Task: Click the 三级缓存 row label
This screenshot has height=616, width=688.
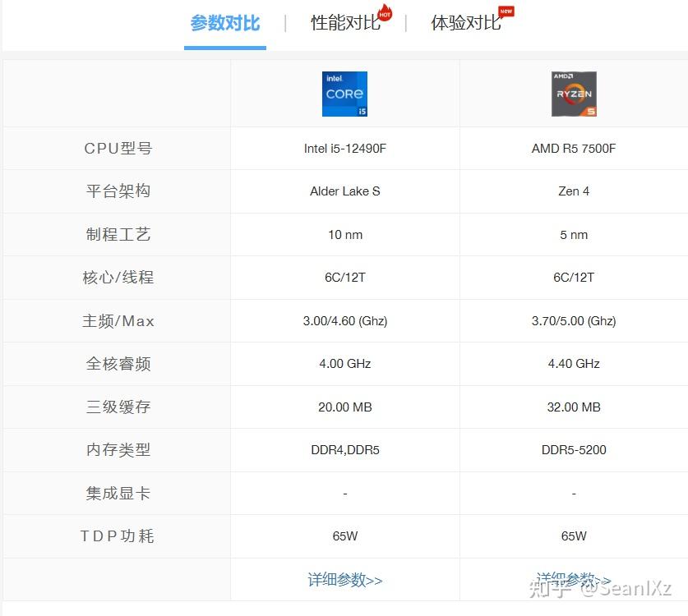Action: (x=118, y=407)
